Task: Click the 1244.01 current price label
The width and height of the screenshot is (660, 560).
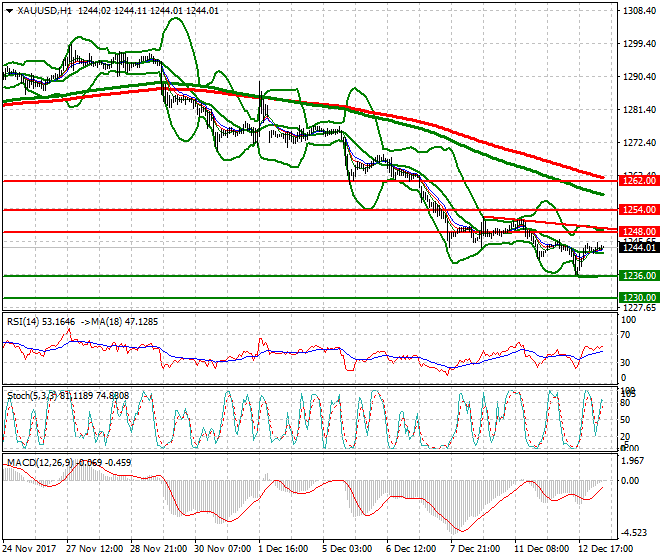Action: pyautogui.click(x=639, y=247)
